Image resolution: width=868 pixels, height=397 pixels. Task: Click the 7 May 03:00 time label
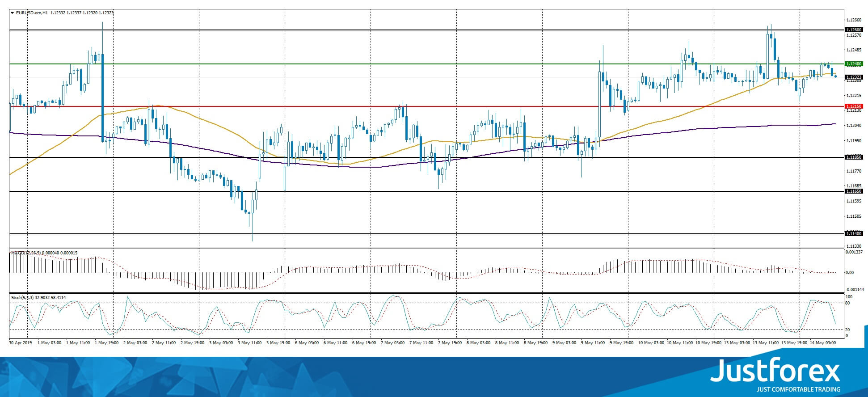pyautogui.click(x=393, y=343)
